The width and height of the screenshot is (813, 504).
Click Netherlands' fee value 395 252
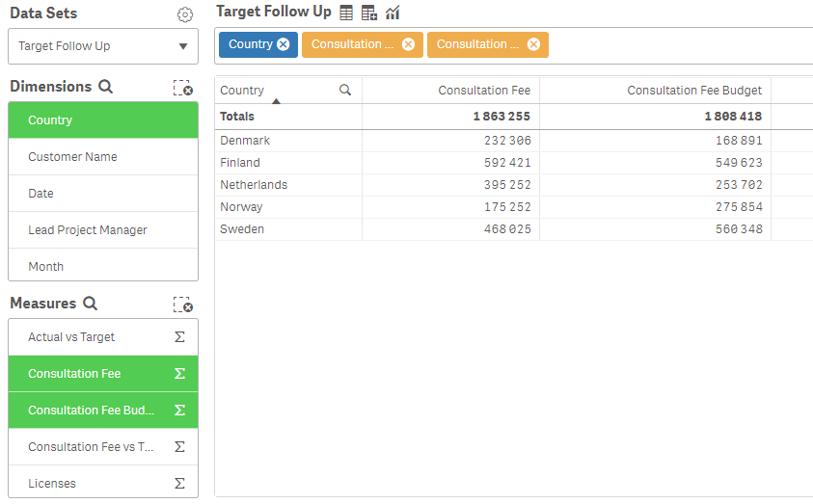point(507,185)
